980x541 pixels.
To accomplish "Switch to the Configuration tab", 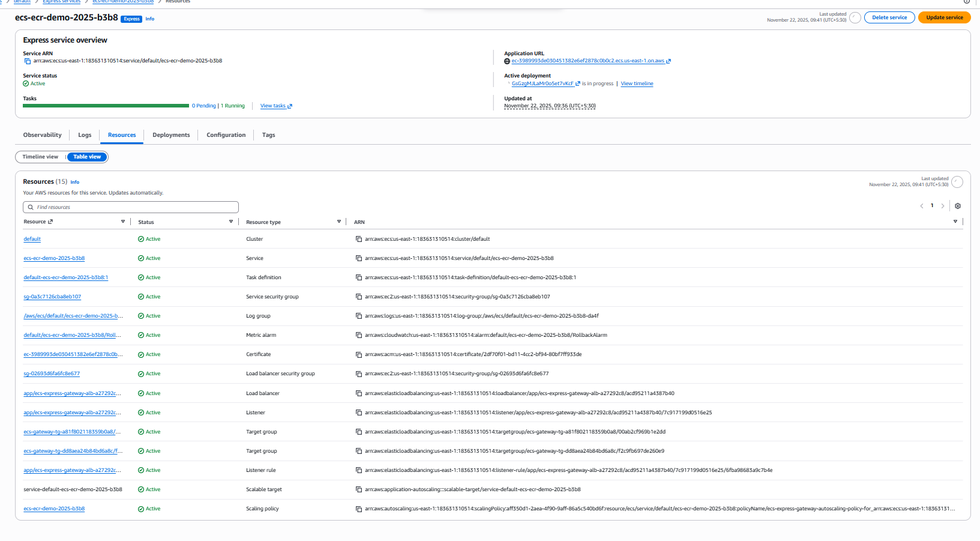I will (x=226, y=135).
